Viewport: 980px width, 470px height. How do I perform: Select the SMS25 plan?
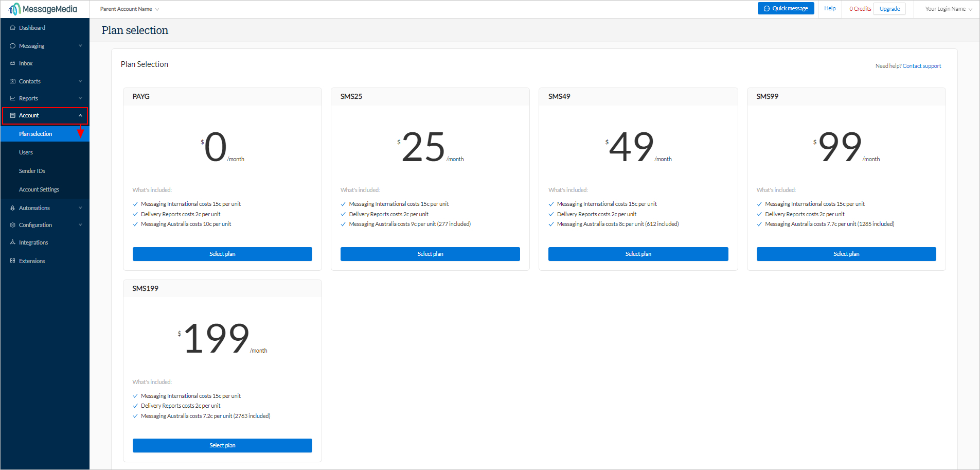tap(430, 254)
